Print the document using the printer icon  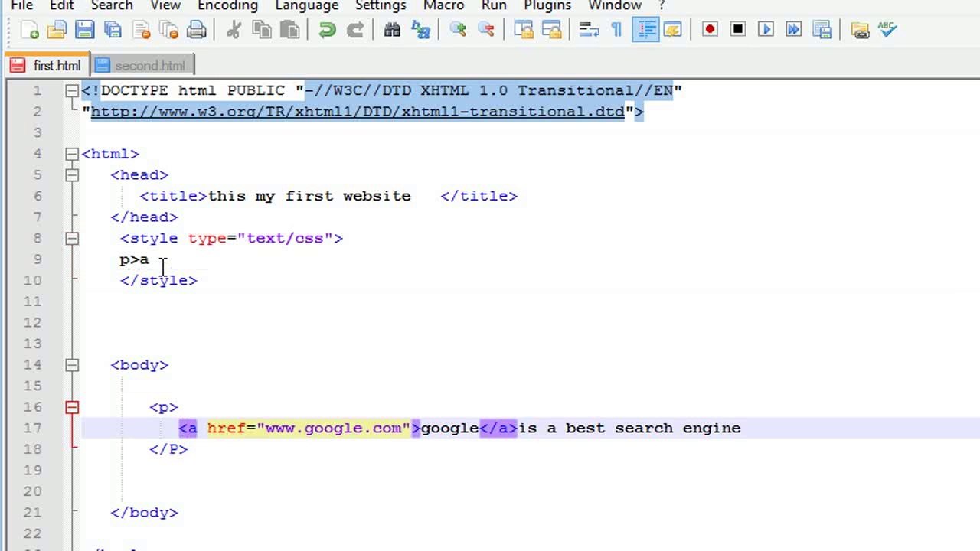[197, 30]
